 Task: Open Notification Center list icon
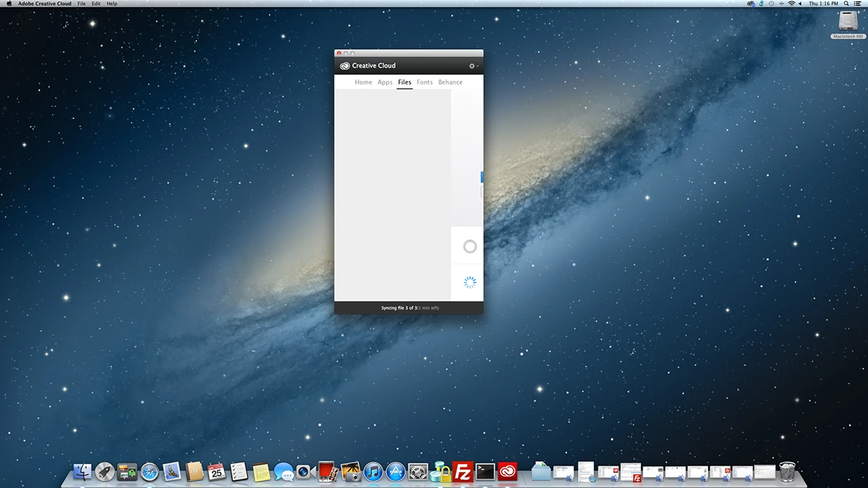pyautogui.click(x=859, y=4)
